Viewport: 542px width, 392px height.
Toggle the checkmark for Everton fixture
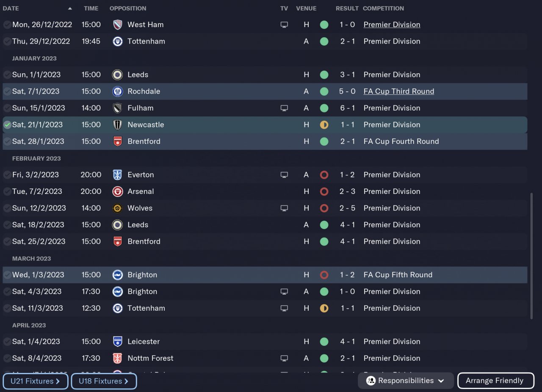coord(7,175)
